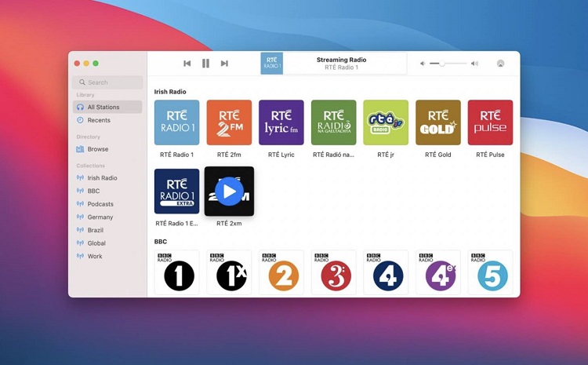This screenshot has height=365, width=588.
Task: Click the Search field in sidebar
Action: tap(108, 82)
